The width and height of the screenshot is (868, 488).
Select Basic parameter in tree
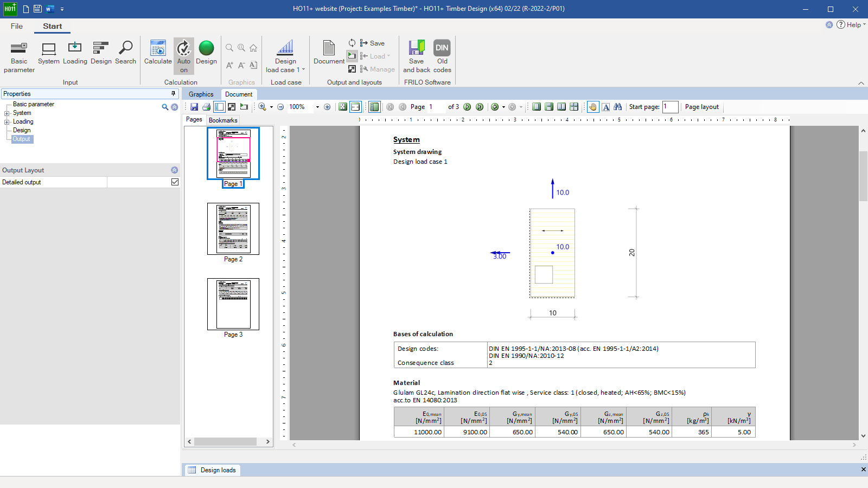coord(34,104)
